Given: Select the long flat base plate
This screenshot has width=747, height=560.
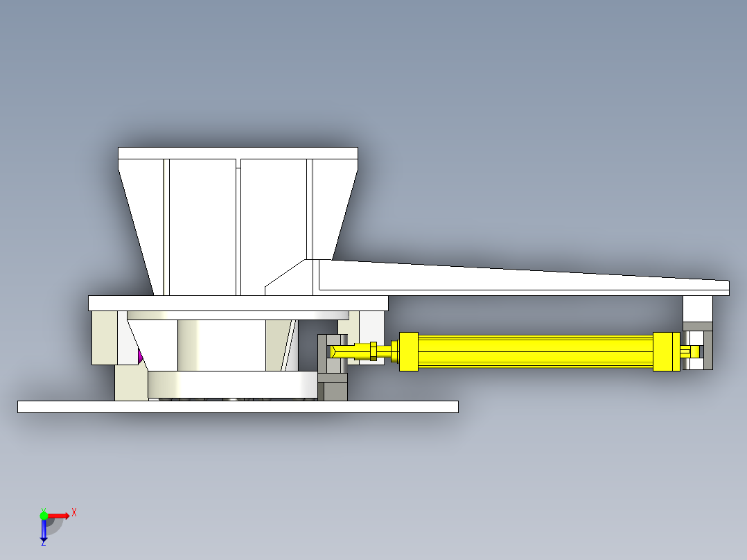Looking at the screenshot, I should (x=238, y=407).
